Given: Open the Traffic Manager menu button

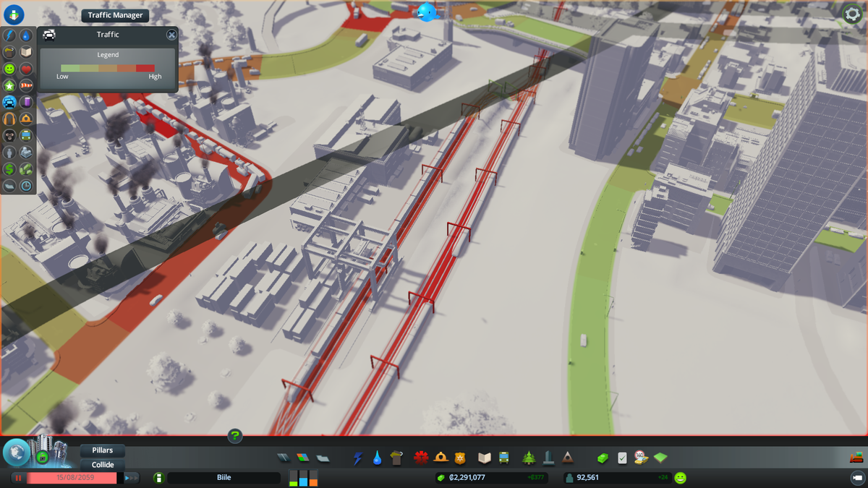Looking at the screenshot, I should click(x=115, y=15).
